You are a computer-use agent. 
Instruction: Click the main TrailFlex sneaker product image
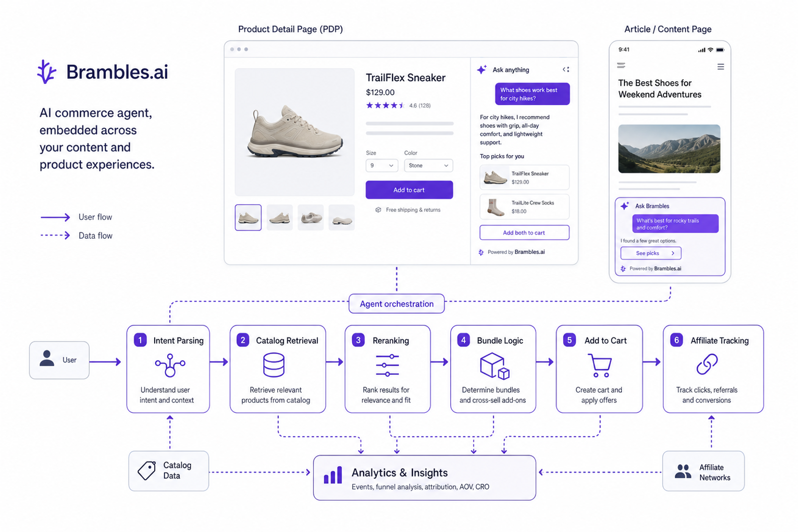click(x=295, y=132)
